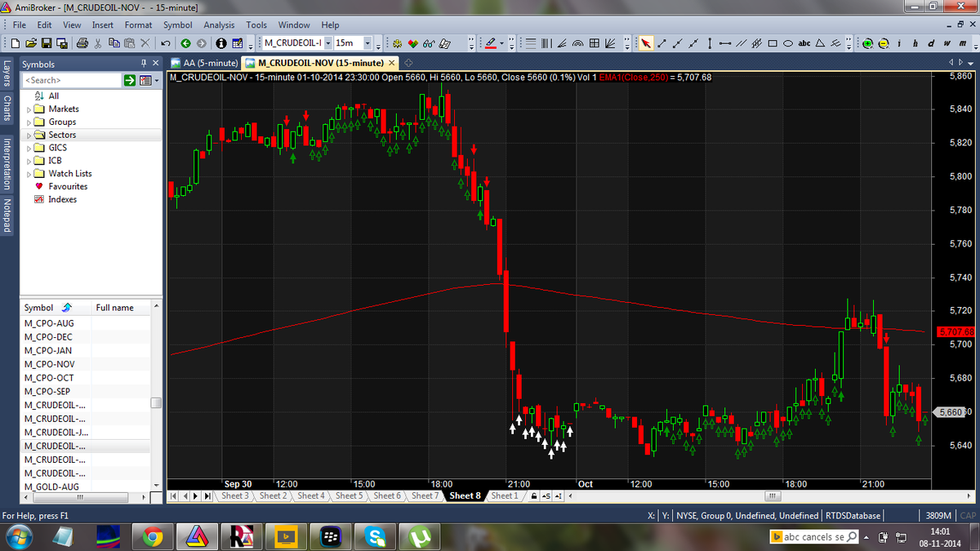Pin the Symbols panel
Viewport: 980px width, 551px height.
pyautogui.click(x=145, y=63)
